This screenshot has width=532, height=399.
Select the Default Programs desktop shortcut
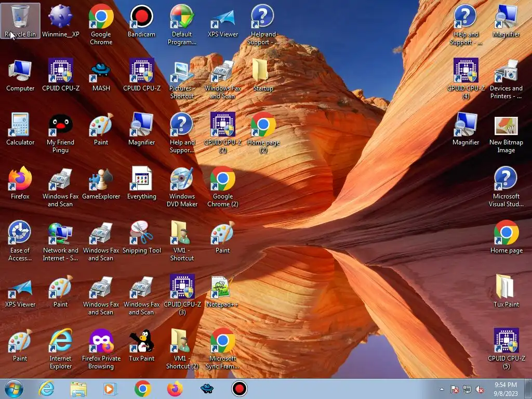pos(182,25)
